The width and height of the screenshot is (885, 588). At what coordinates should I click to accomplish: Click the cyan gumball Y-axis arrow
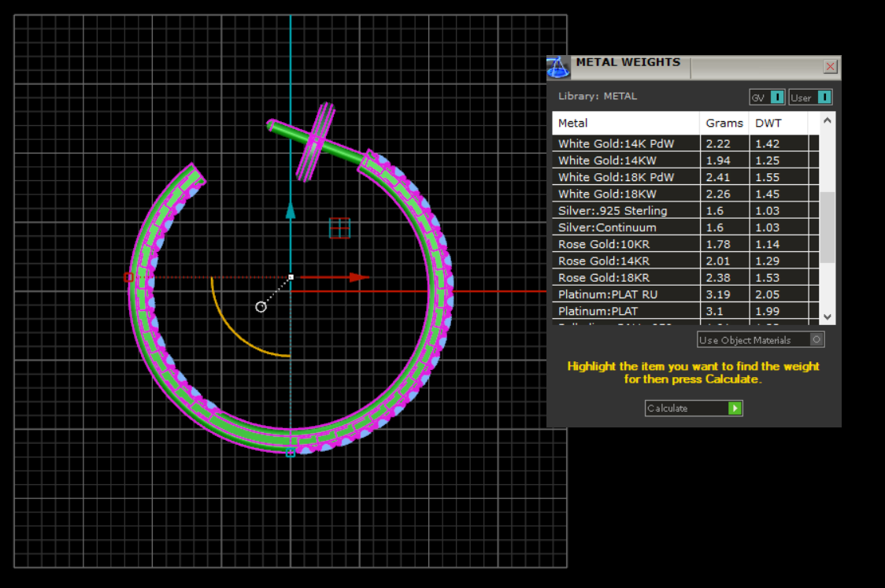click(x=291, y=210)
